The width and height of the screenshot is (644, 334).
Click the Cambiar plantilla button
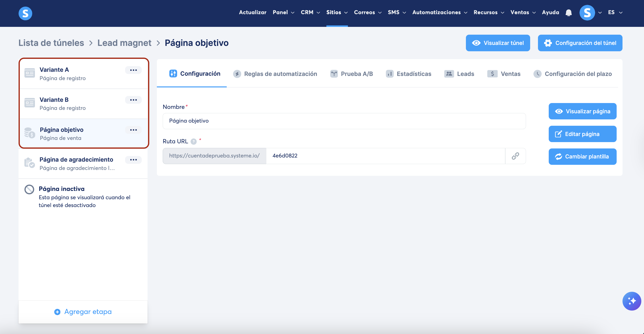click(x=582, y=157)
